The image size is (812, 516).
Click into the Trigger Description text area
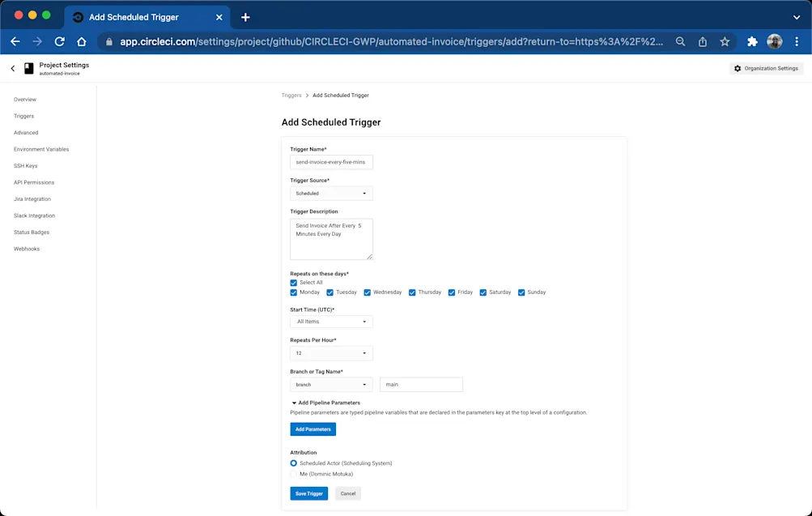(x=331, y=239)
